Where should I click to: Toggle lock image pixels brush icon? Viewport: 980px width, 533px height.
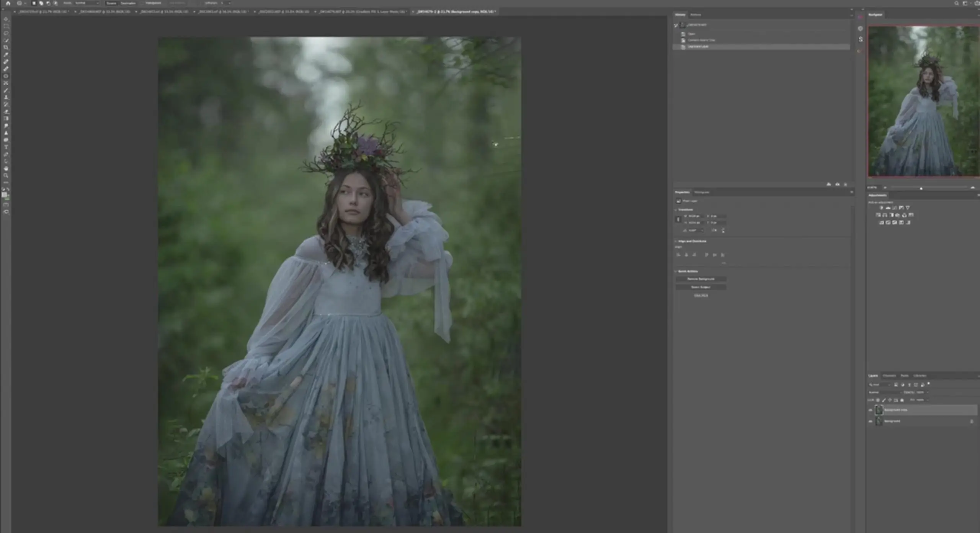[x=884, y=400]
